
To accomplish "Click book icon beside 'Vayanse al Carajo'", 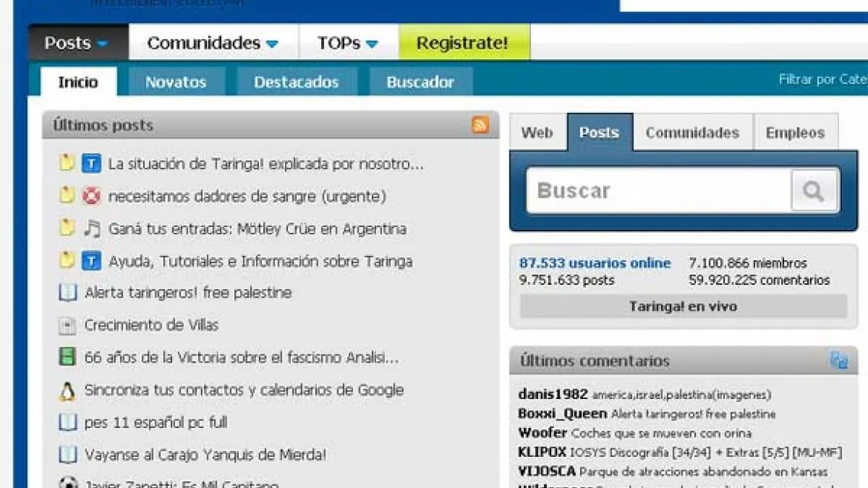I will [68, 454].
